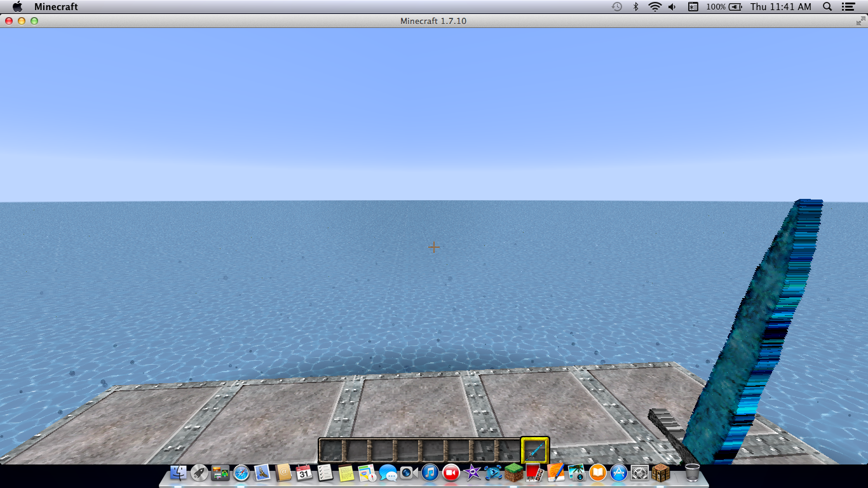
Task: Open the Apple menu
Action: click(17, 7)
